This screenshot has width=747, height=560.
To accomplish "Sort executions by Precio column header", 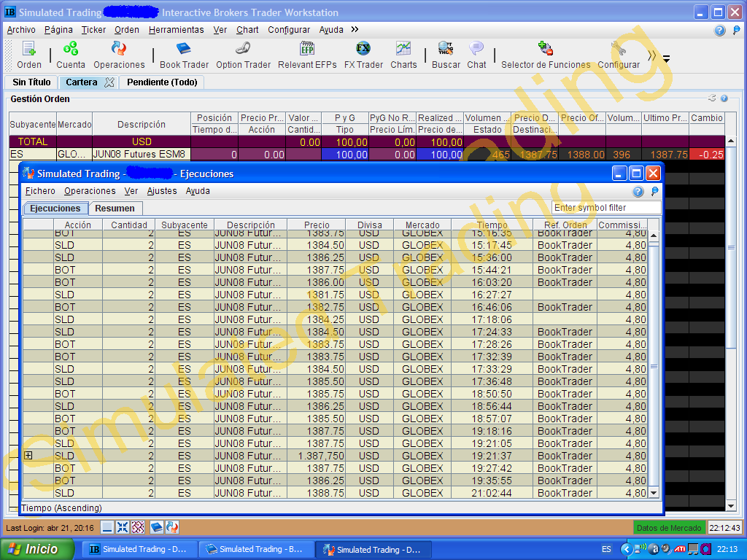I will tap(317, 225).
